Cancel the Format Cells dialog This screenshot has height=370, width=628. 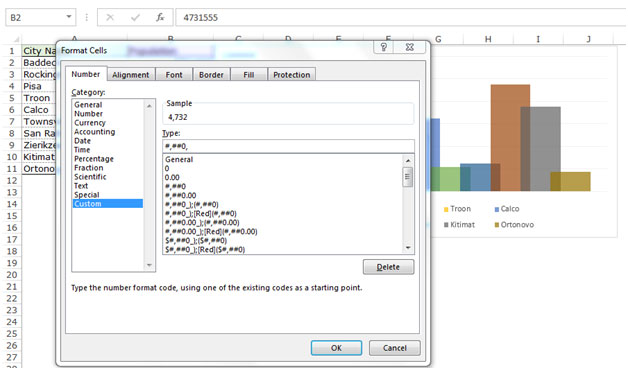395,348
